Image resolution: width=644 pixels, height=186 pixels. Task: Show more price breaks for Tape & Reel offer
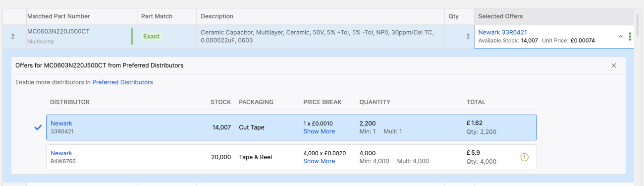coord(319,161)
